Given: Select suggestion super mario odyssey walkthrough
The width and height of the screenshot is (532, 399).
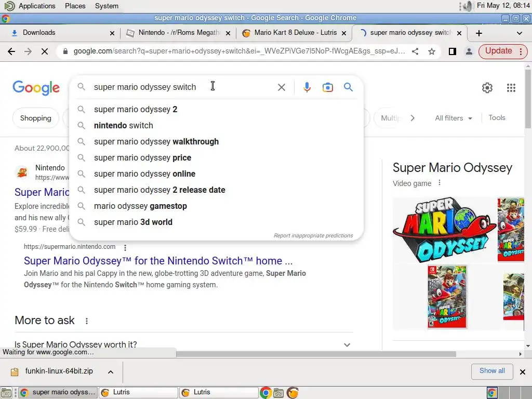Looking at the screenshot, I should [217, 141].
